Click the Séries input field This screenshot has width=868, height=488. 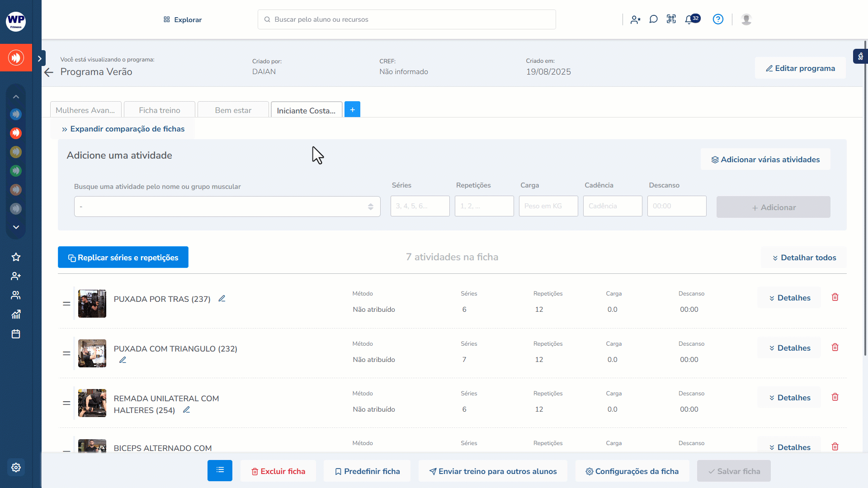click(x=420, y=206)
